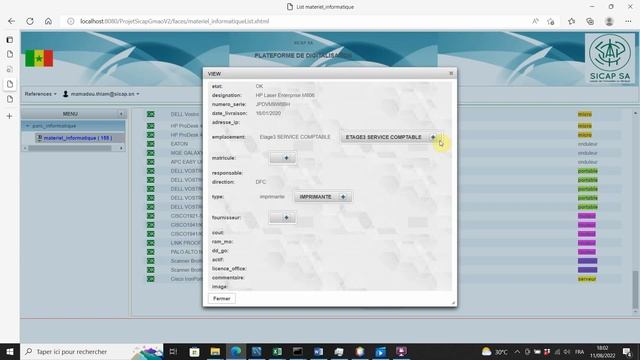The image size is (640, 360).
Task: Open Task View on the taskbar
Action: point(173,351)
